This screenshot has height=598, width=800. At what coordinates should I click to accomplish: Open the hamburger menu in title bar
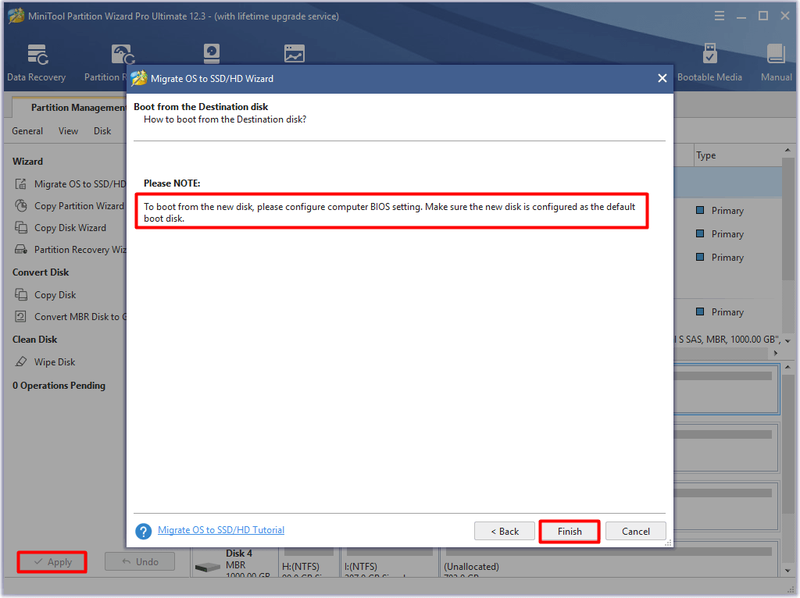coord(719,16)
